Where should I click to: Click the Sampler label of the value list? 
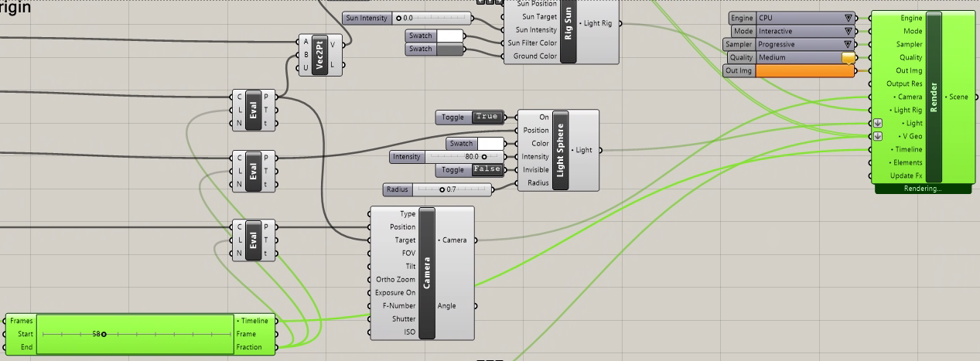(739, 44)
